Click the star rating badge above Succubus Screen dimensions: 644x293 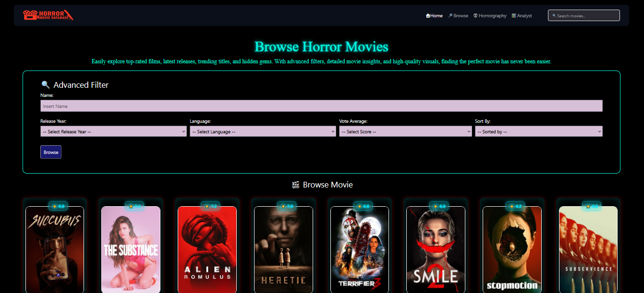click(58, 206)
